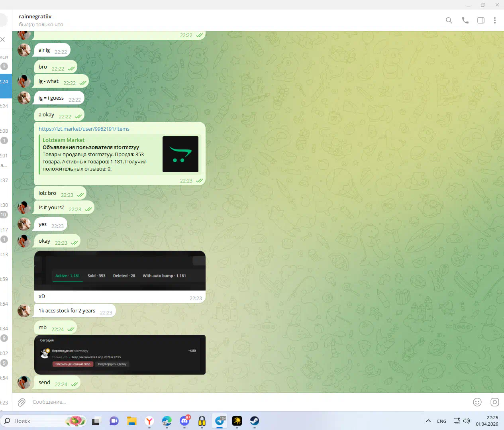Viewport: 504px width, 430px height.
Task: Click the avatar beside the 'yes' message
Action: coord(24,224)
